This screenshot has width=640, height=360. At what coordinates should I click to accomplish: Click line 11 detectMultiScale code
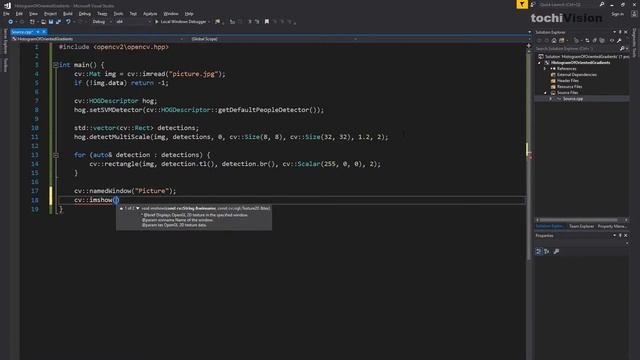[231, 137]
